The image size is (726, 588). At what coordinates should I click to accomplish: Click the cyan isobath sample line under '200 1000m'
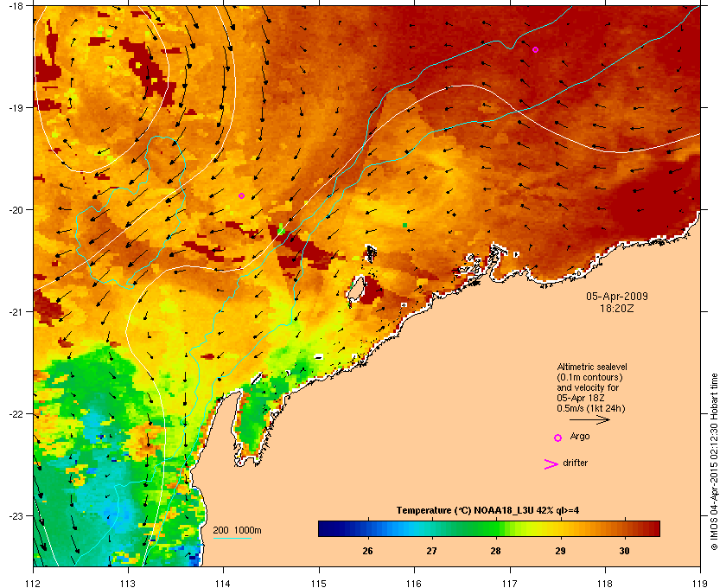click(232, 539)
